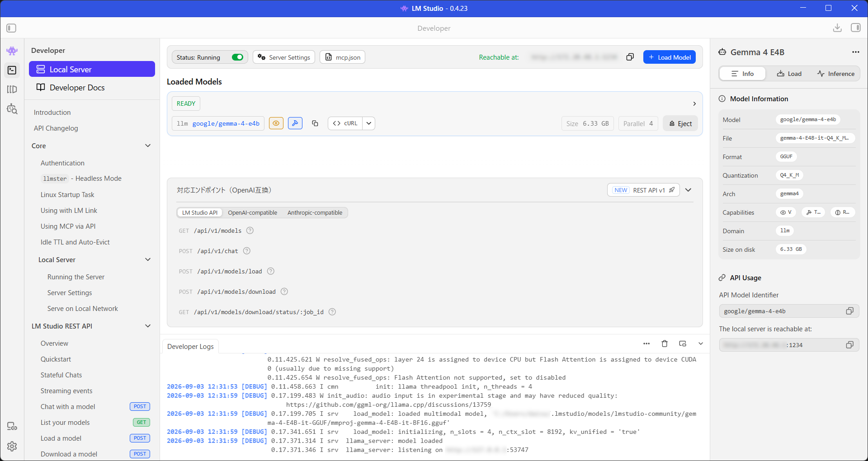Screen dimensions: 868x461
Task: Click the icon just above the settings gear
Action: tap(12, 426)
